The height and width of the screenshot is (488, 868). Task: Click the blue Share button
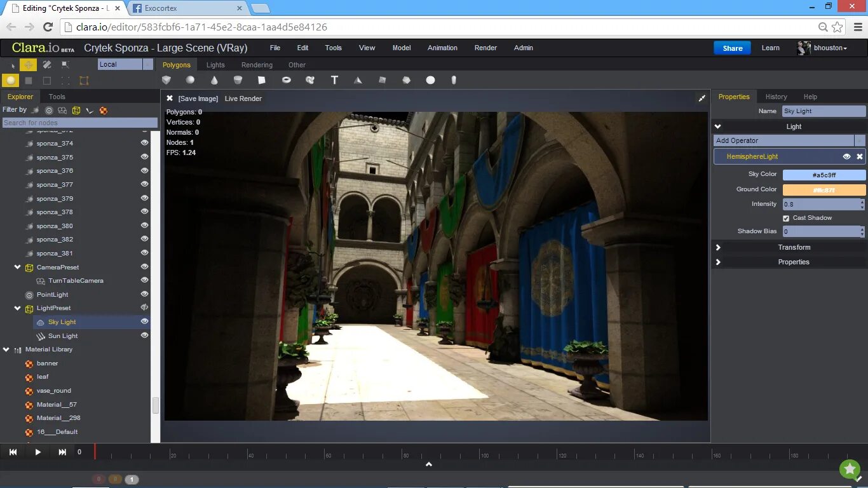coord(732,48)
